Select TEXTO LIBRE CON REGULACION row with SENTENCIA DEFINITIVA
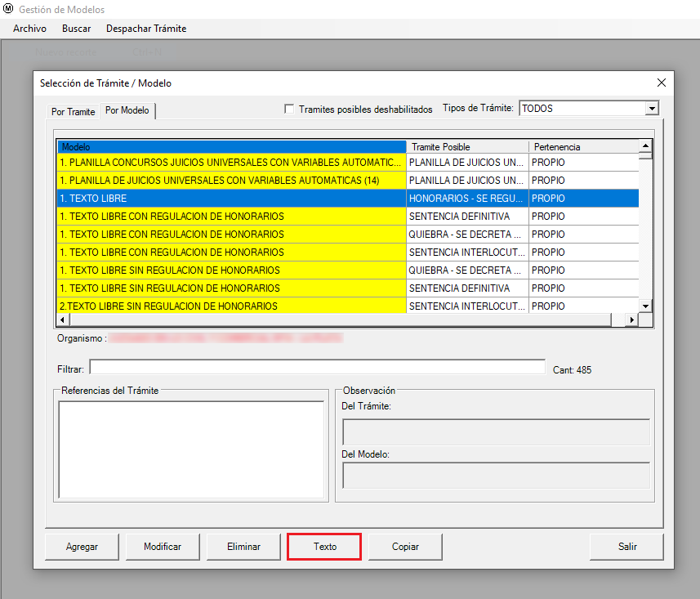700x599 pixels. (348, 217)
